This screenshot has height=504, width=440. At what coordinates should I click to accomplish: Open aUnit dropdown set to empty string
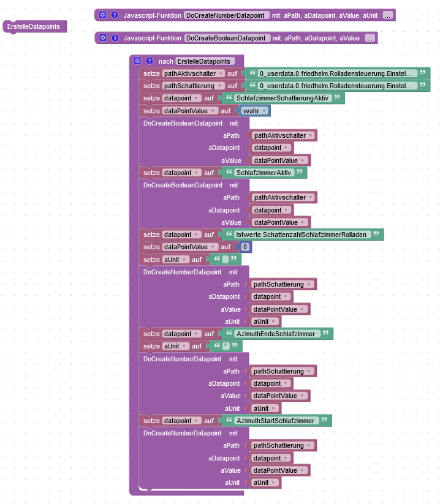coord(176,260)
